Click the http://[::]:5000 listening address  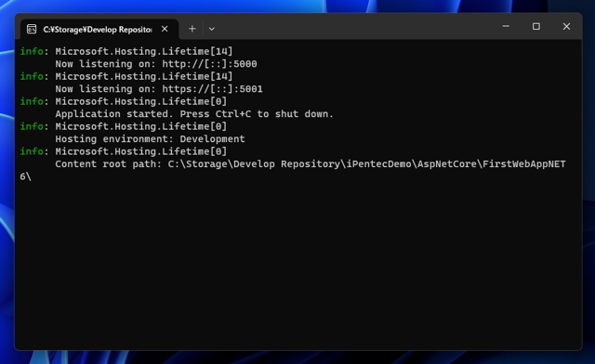tap(209, 64)
